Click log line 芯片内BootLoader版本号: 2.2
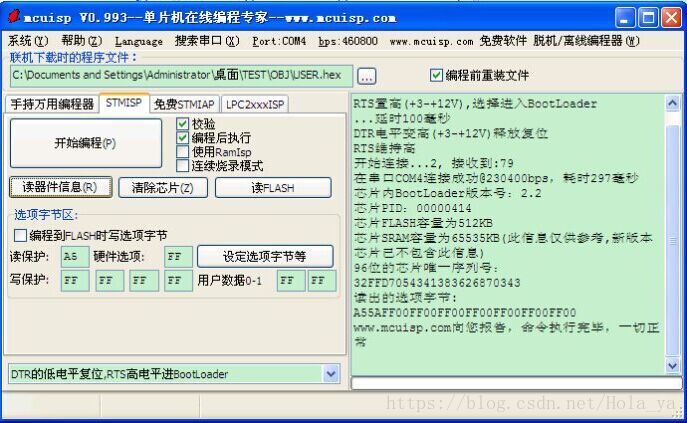The height and width of the screenshot is (423, 687). 447,193
